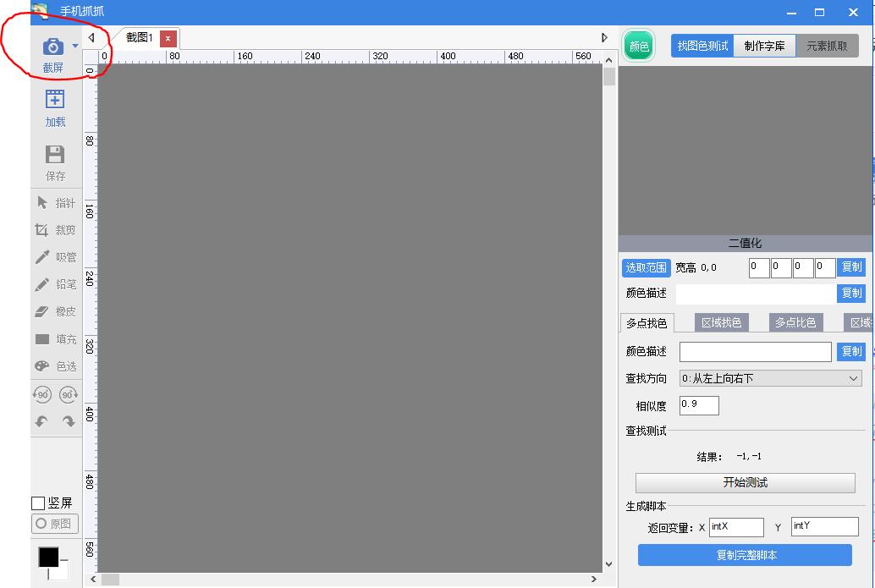Rotate image 90 degrees clockwise
875x588 pixels.
click(68, 394)
